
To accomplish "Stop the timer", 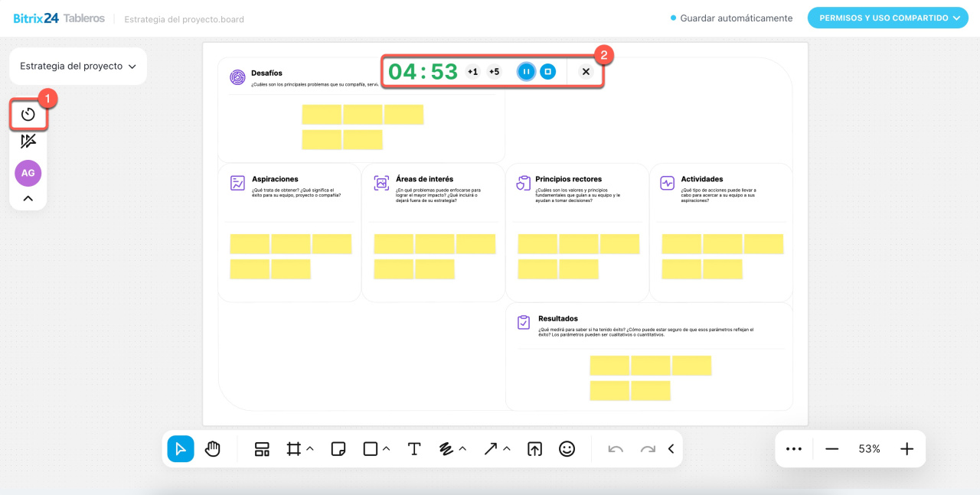I will 547,71.
